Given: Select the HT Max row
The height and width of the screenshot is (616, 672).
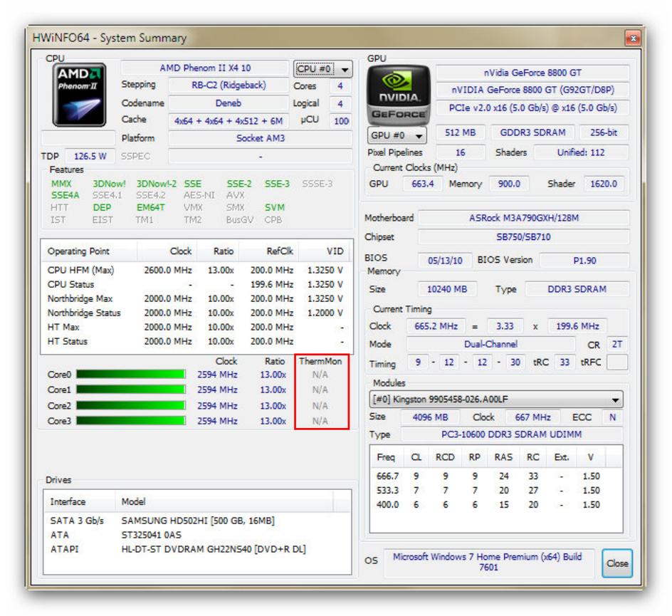Looking at the screenshot, I should pos(196,327).
